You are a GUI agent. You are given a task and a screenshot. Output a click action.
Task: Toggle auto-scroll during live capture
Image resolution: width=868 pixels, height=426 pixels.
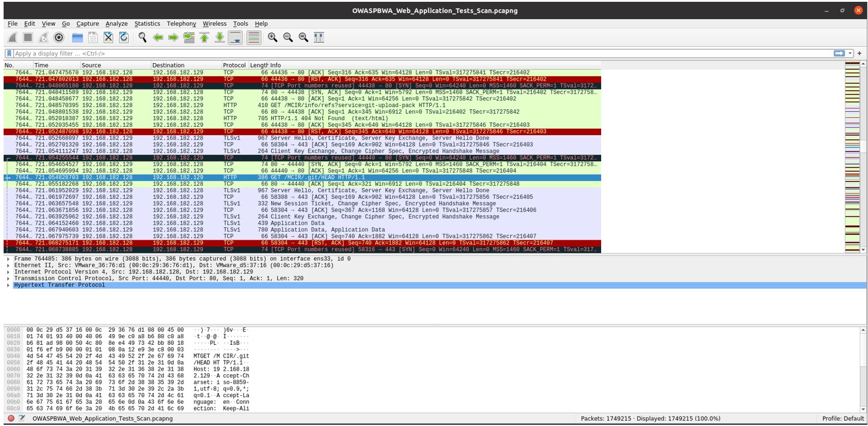236,37
